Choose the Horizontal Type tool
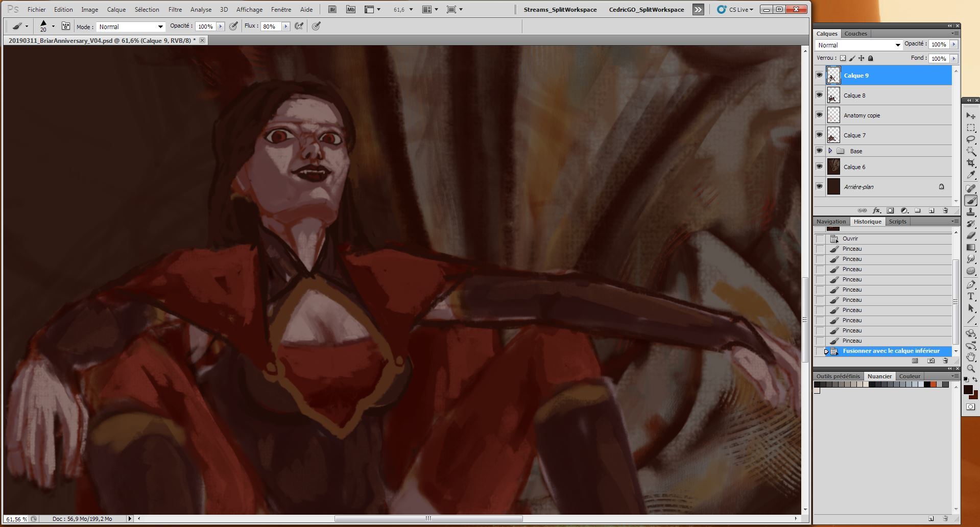The width and height of the screenshot is (980, 527). point(971,296)
